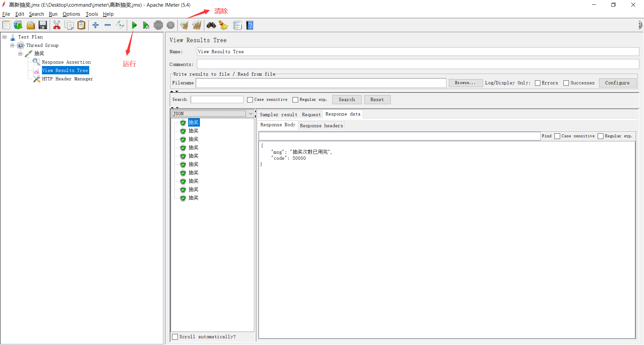Collapse all nodes with the minus icon

[x=108, y=25]
